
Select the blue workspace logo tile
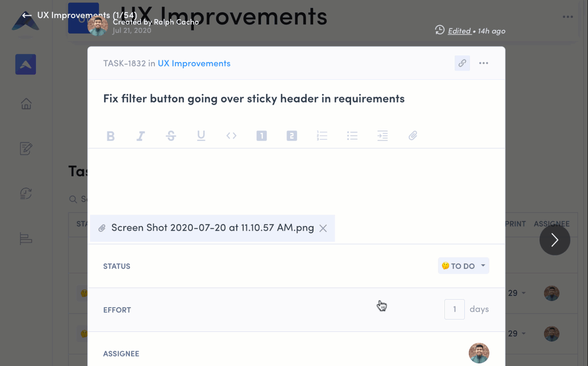tap(26, 65)
